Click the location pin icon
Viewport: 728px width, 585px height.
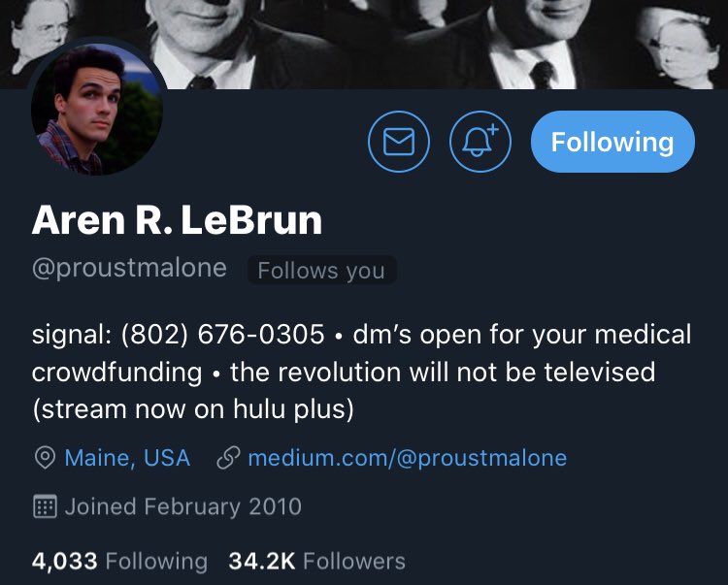pyautogui.click(x=45, y=458)
